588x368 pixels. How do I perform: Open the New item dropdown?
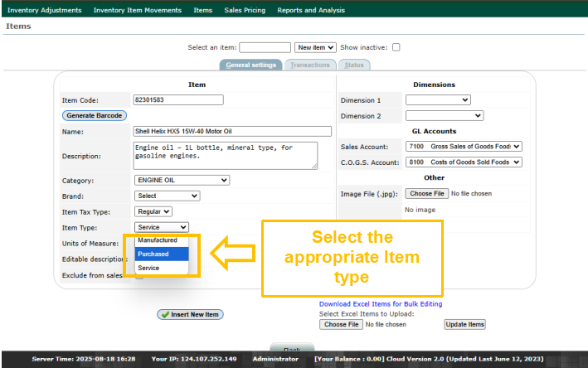point(315,47)
